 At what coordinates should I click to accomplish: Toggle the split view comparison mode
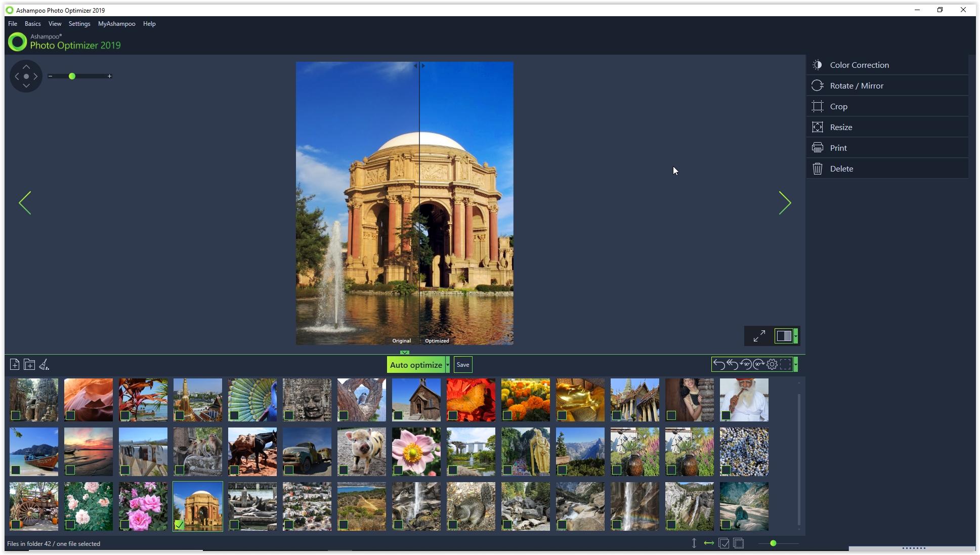coord(783,336)
